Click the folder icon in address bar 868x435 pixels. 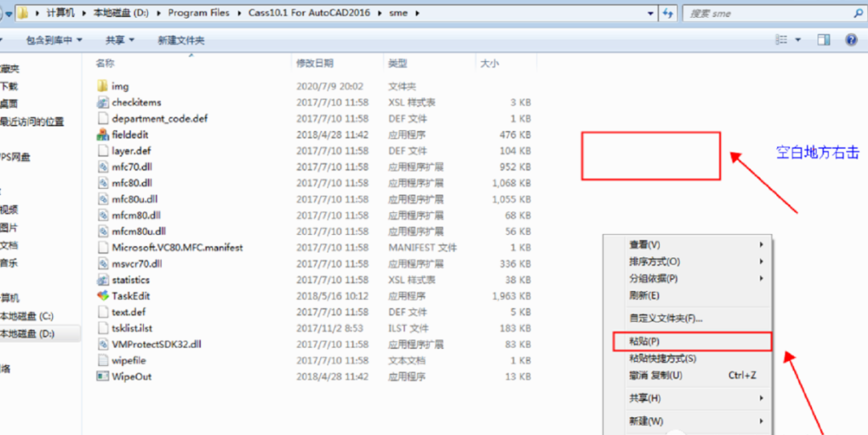[x=23, y=14]
